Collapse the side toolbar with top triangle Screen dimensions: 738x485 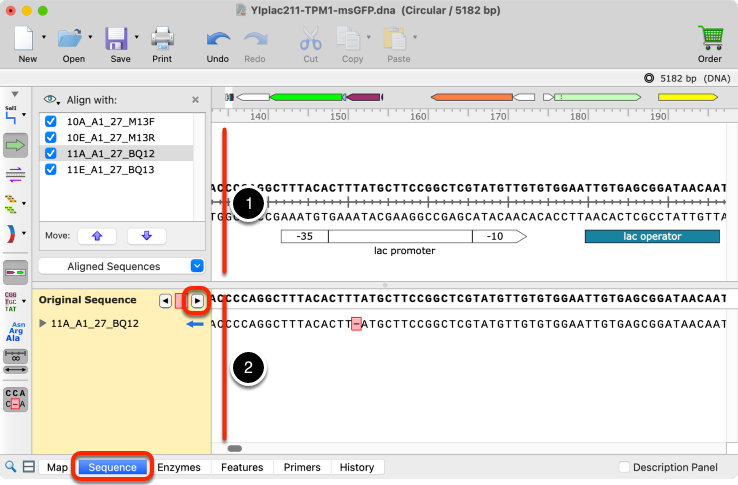tap(15, 94)
